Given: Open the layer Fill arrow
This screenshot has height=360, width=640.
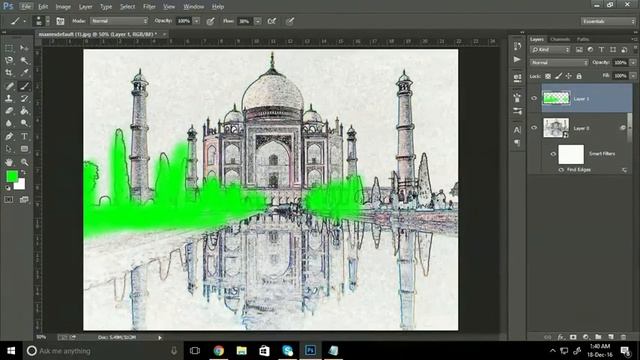Looking at the screenshot, I should (x=633, y=76).
